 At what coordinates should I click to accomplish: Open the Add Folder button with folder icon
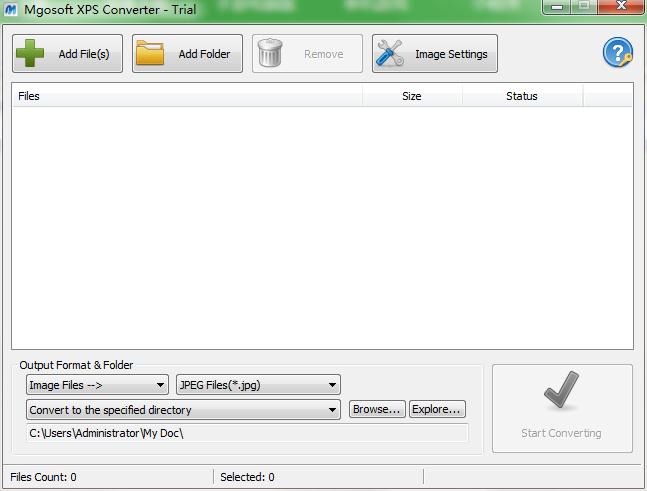[x=187, y=54]
